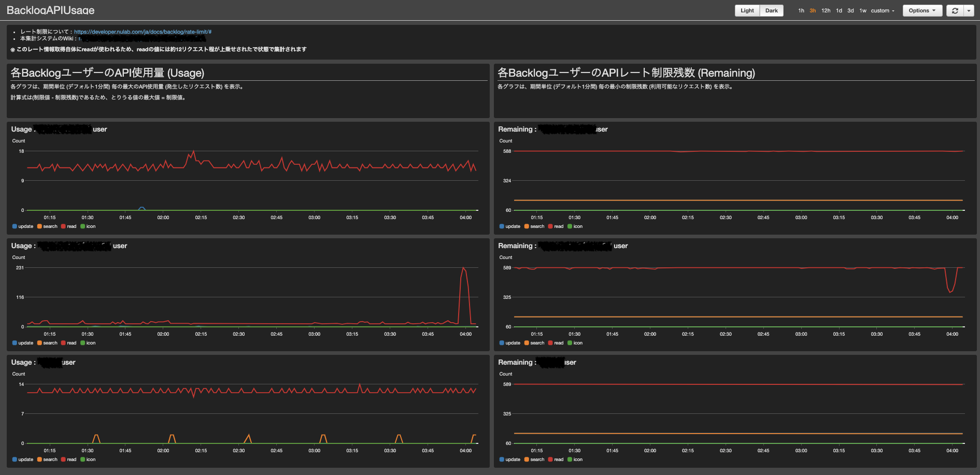Expand the auto-refresh interval arrow
The image size is (980, 475).
coord(969,10)
